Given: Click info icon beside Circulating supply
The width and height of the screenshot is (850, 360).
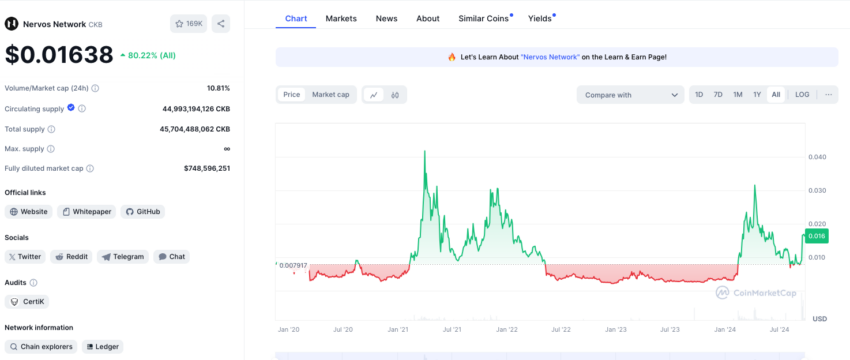Looking at the screenshot, I should (82, 108).
